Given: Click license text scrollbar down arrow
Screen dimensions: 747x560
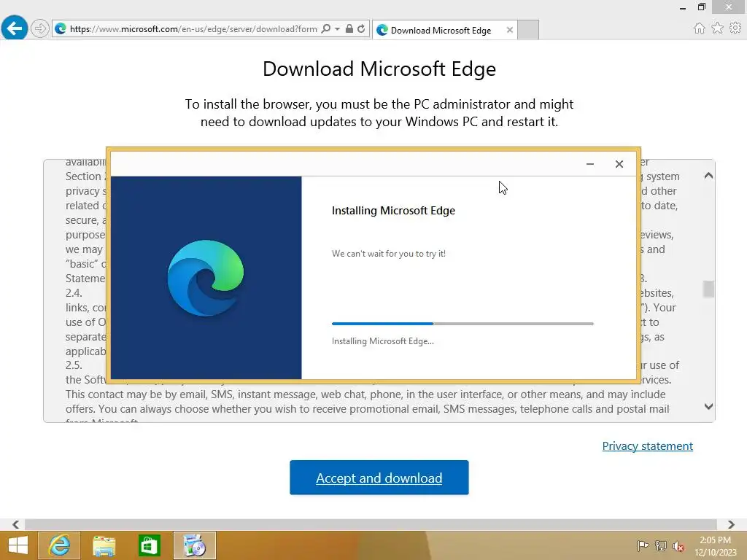Looking at the screenshot, I should coord(708,406).
